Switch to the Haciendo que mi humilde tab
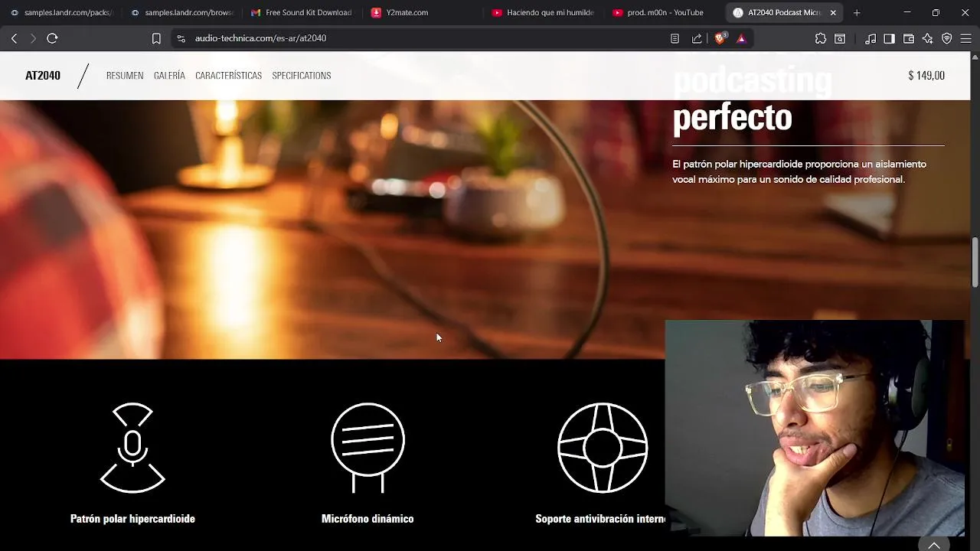 [543, 12]
